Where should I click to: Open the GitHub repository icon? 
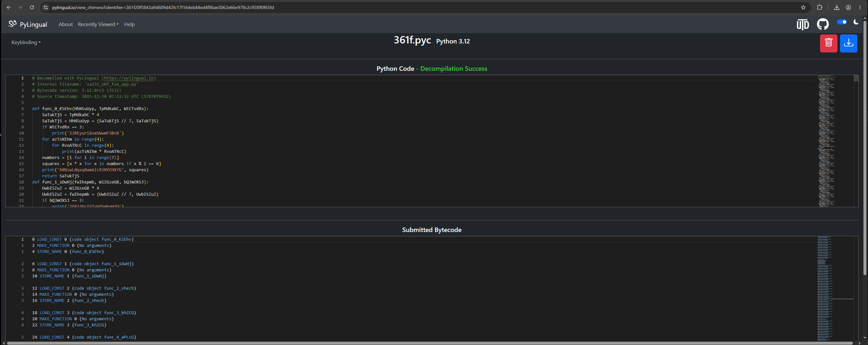pos(823,24)
